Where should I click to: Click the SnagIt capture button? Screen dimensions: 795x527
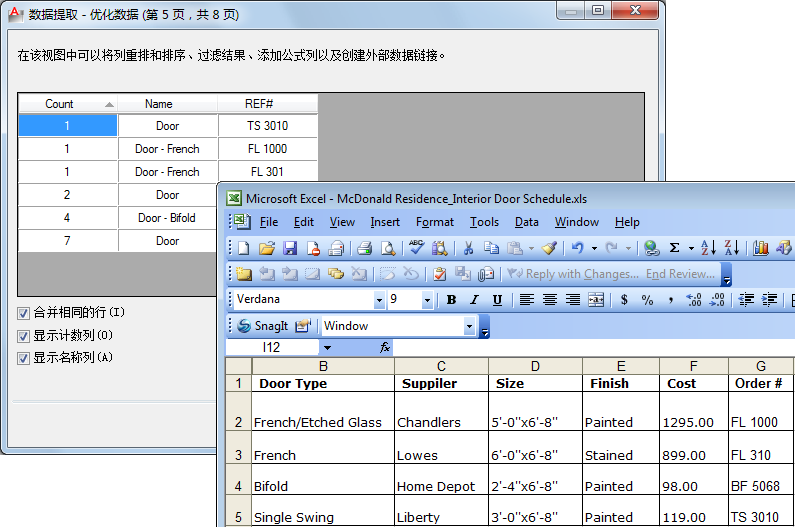point(263,326)
